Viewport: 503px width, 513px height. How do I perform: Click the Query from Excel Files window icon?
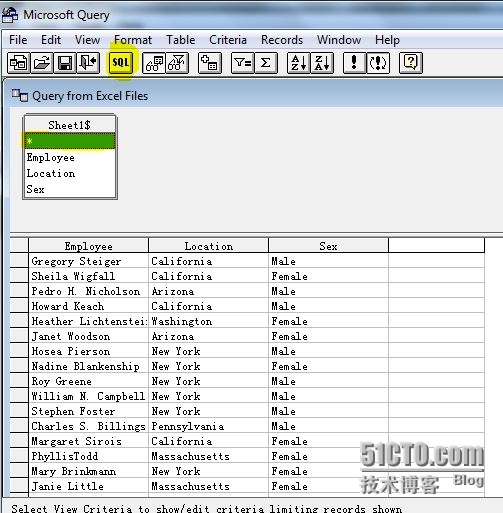click(20, 96)
